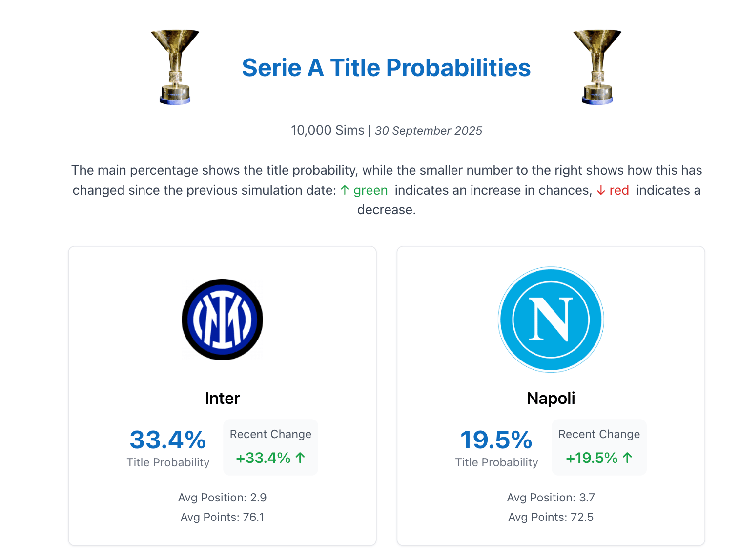Click the 10,000 Sims text

[327, 130]
